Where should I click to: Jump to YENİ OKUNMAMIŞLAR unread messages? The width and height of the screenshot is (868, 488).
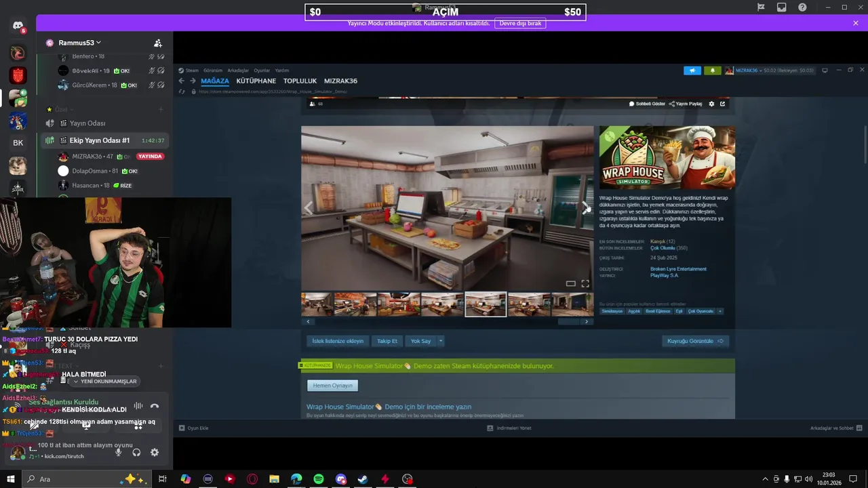click(x=105, y=382)
